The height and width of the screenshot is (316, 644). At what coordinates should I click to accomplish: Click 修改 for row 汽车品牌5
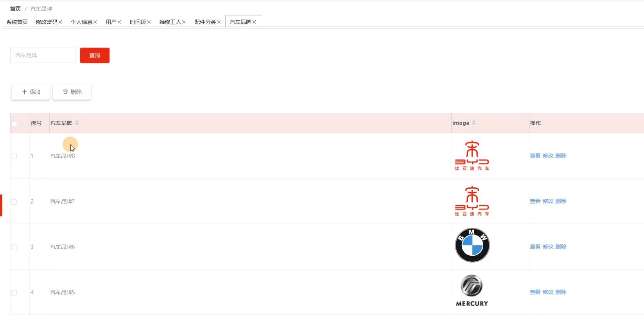pos(548,292)
